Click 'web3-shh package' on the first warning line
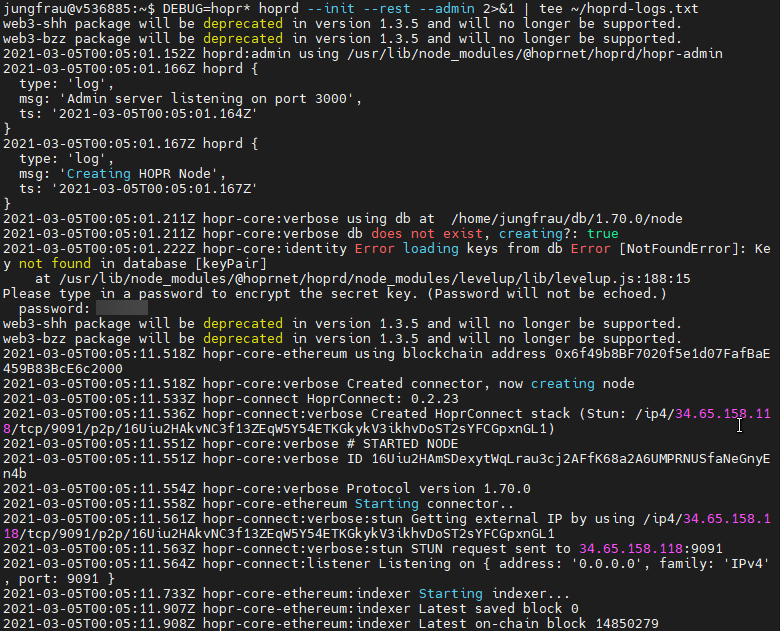780x631 pixels. 66,23
